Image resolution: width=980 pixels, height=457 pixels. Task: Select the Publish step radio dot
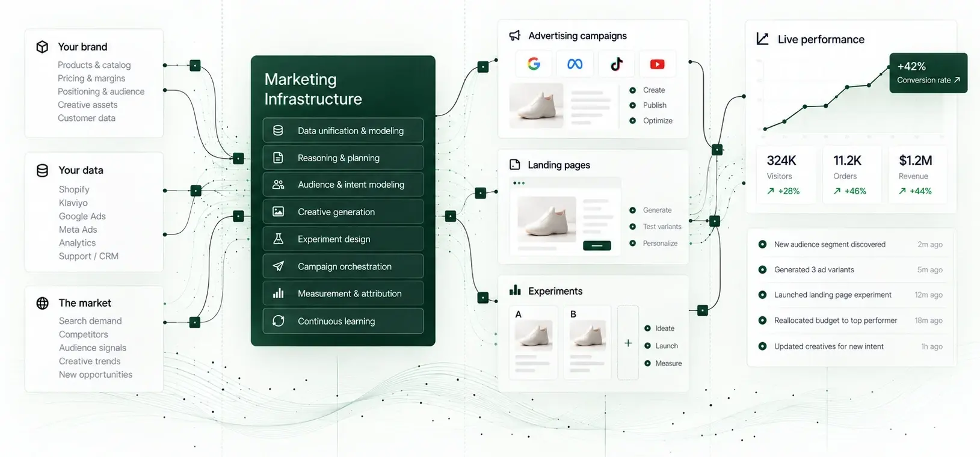pos(632,105)
